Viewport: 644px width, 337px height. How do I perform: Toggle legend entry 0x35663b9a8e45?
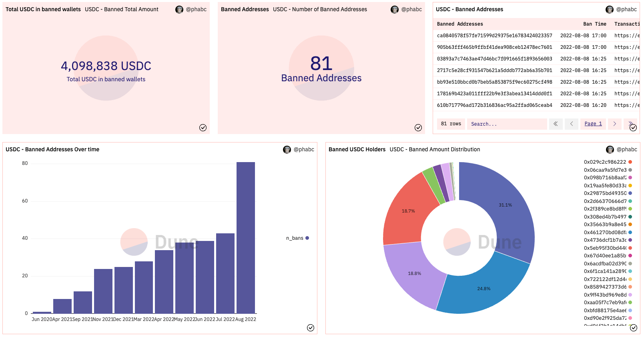click(x=608, y=225)
